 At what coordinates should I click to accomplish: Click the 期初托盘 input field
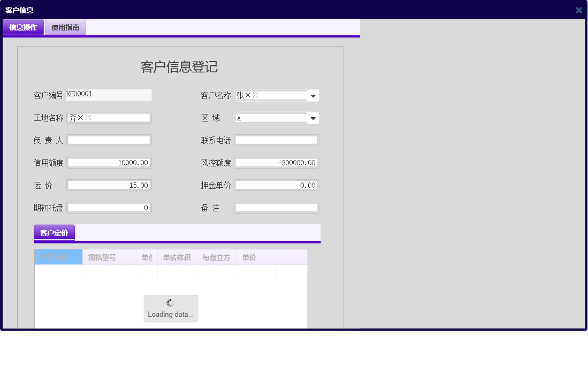point(109,207)
